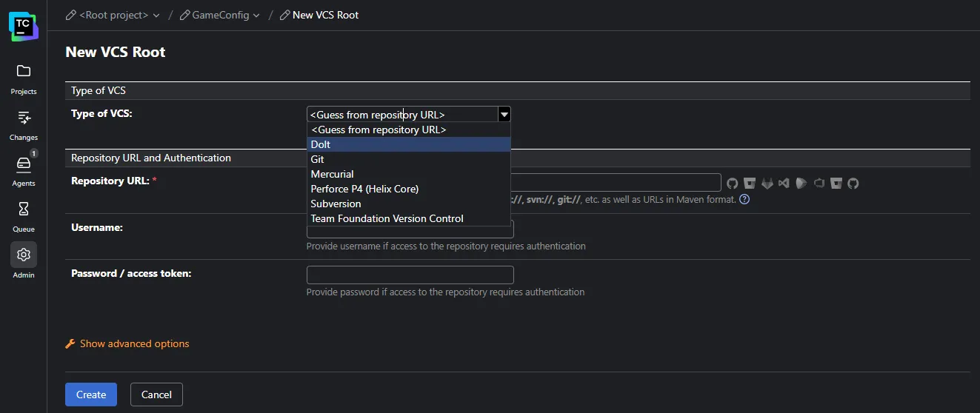The width and height of the screenshot is (980, 413).
Task: Open the GameConfig breadcrumb link
Action: click(x=221, y=15)
